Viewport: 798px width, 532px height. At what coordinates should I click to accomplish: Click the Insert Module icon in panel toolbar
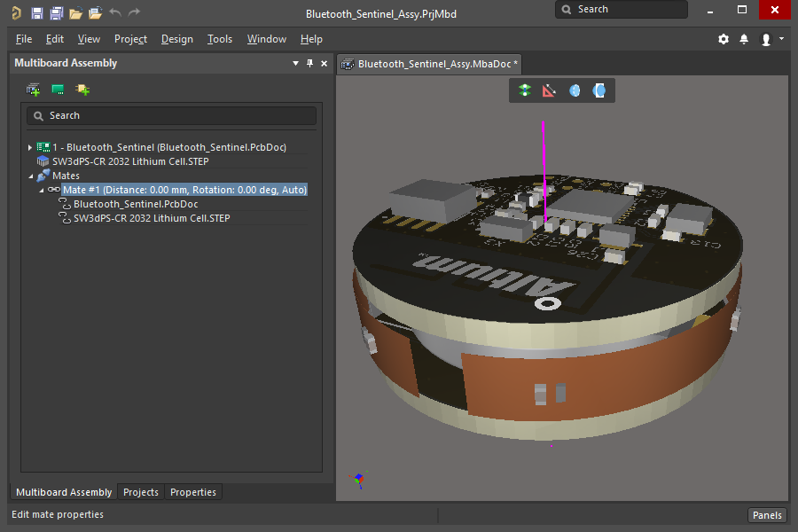(34, 90)
